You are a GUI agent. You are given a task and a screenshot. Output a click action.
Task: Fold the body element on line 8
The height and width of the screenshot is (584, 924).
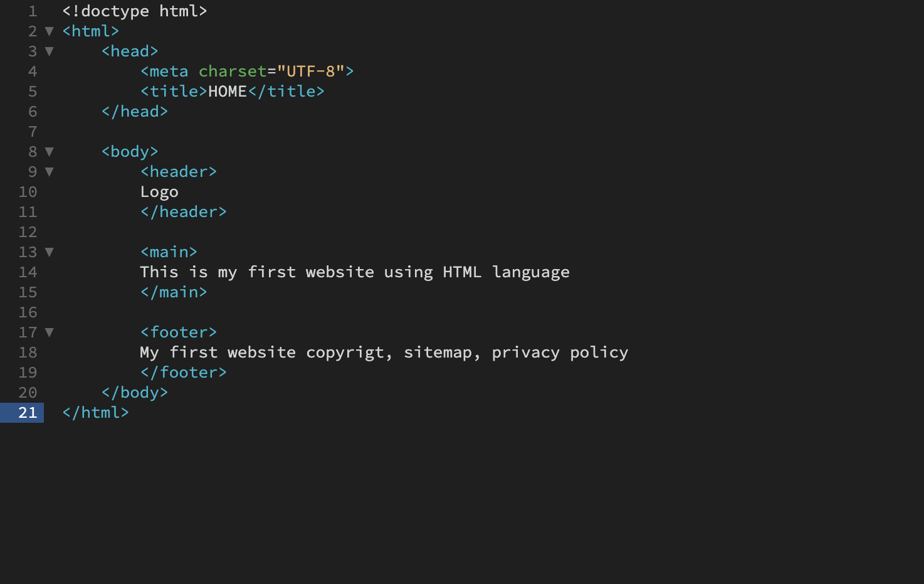[50, 151]
